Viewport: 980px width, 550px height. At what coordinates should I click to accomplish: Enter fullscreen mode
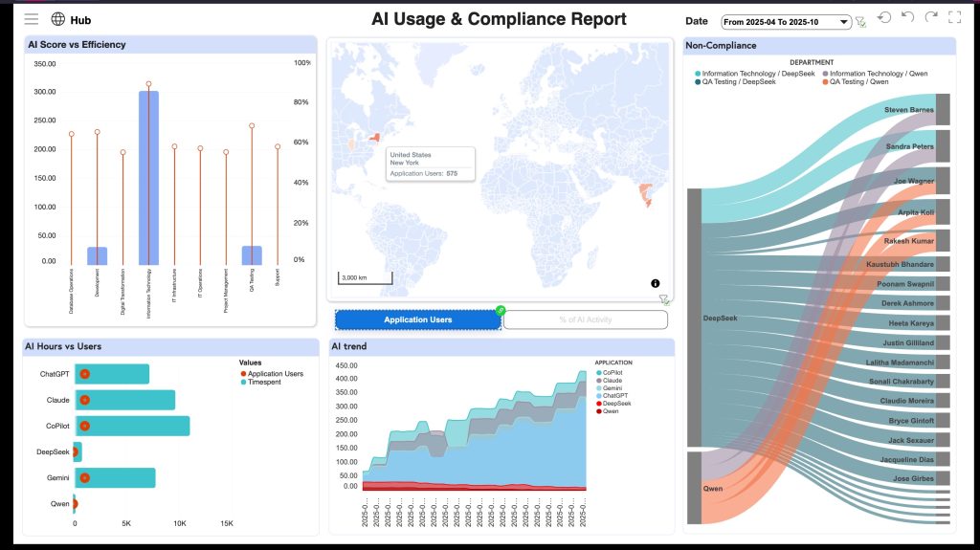(x=954, y=18)
